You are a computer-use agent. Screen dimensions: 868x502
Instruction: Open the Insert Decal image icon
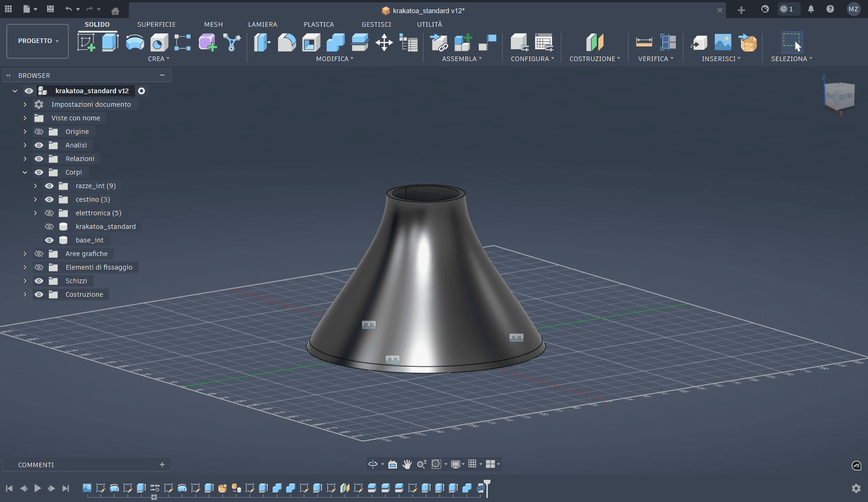[x=723, y=43]
